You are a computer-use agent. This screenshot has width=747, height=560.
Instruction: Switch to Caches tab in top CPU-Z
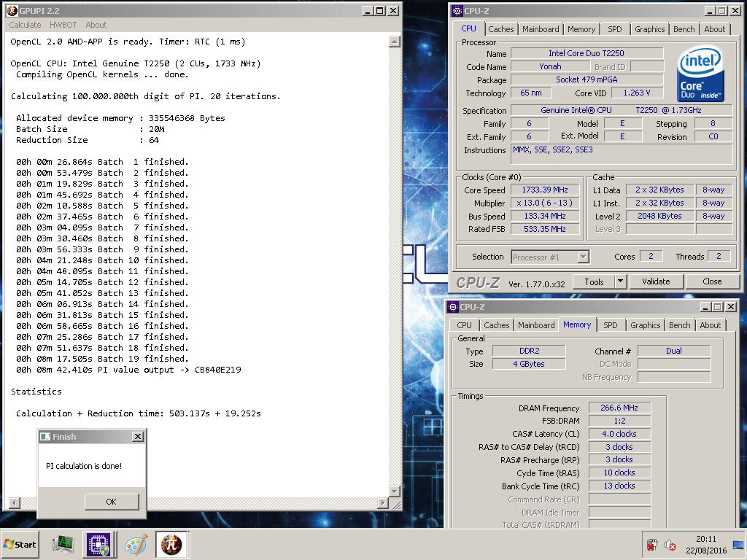pos(500,29)
